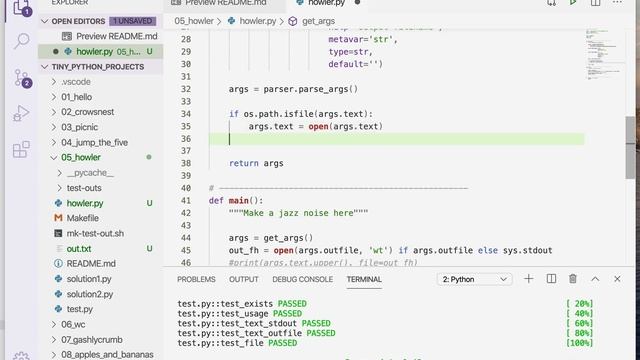Click line number 41 in gutter
Viewport: 640px width, 360px height.
coord(186,200)
